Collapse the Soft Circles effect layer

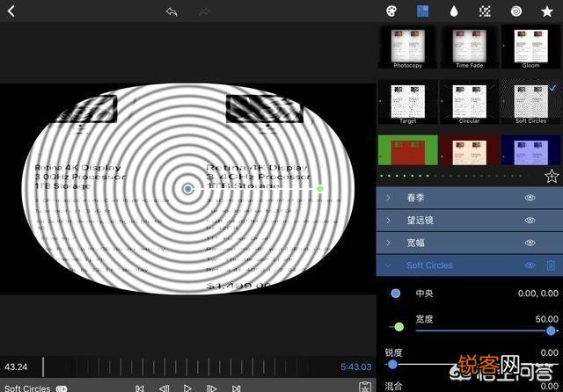[x=388, y=265]
